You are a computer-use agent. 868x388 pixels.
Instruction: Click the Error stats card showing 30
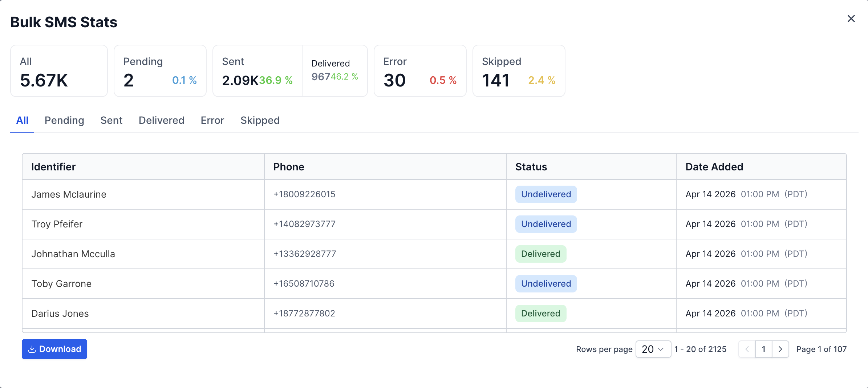pyautogui.click(x=420, y=70)
